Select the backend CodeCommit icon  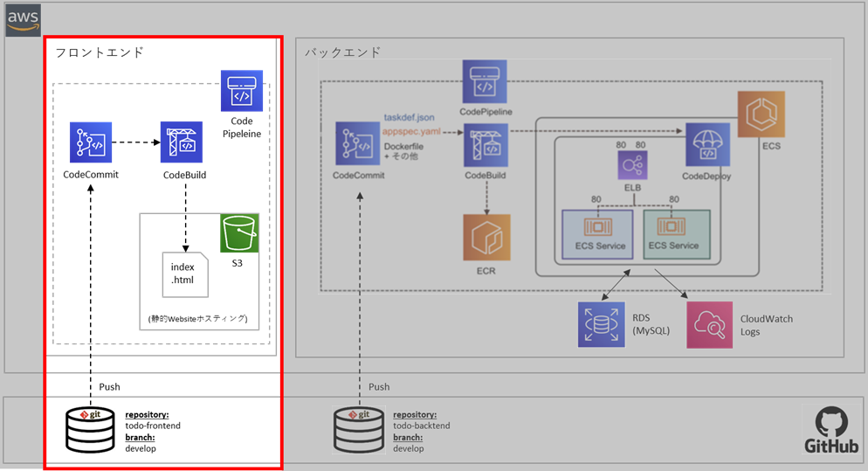358,144
